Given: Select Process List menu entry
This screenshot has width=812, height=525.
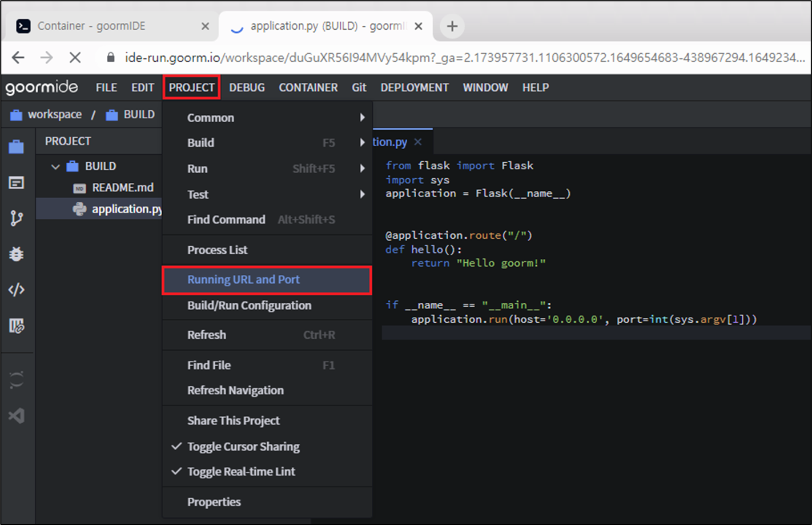Looking at the screenshot, I should coord(267,250).
